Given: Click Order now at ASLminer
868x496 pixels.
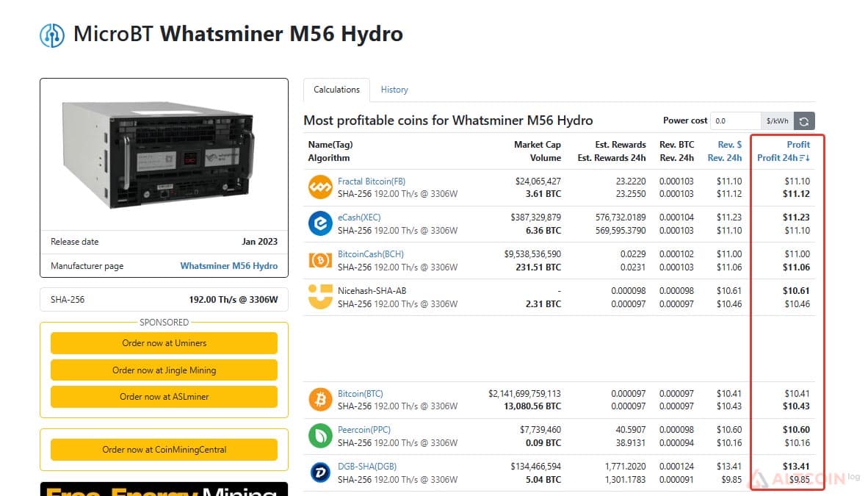Looking at the screenshot, I should pos(164,397).
